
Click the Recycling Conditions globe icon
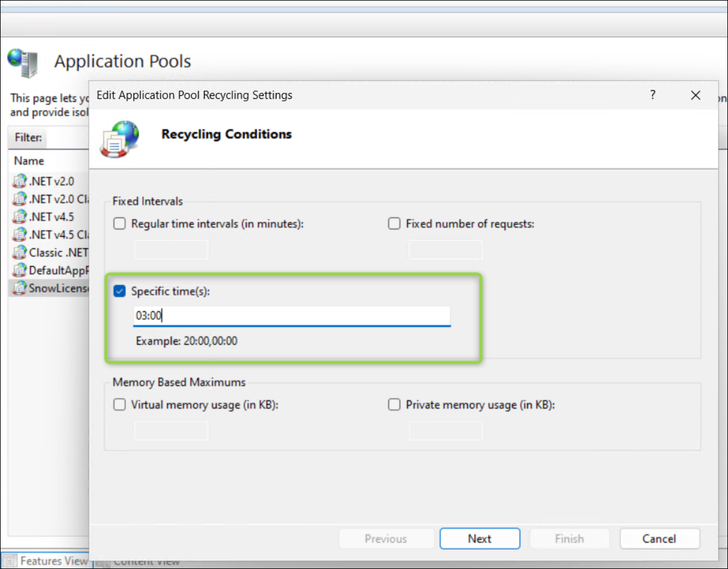(120, 138)
